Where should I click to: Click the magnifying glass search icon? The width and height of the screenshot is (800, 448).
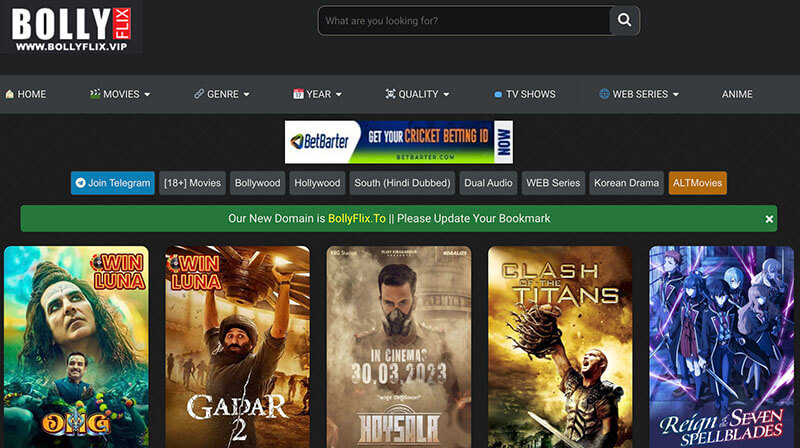[624, 20]
